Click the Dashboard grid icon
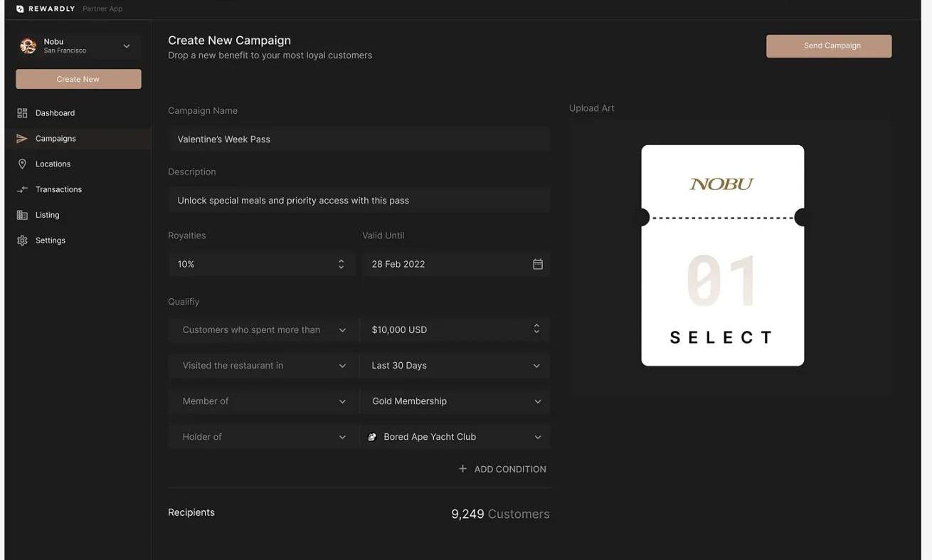This screenshot has height=560, width=932. pos(22,113)
